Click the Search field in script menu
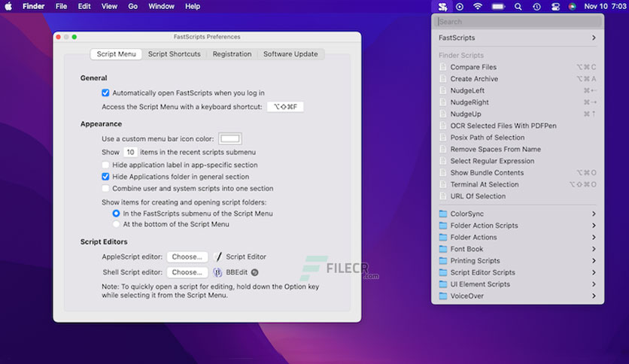629x364 pixels. click(x=518, y=22)
